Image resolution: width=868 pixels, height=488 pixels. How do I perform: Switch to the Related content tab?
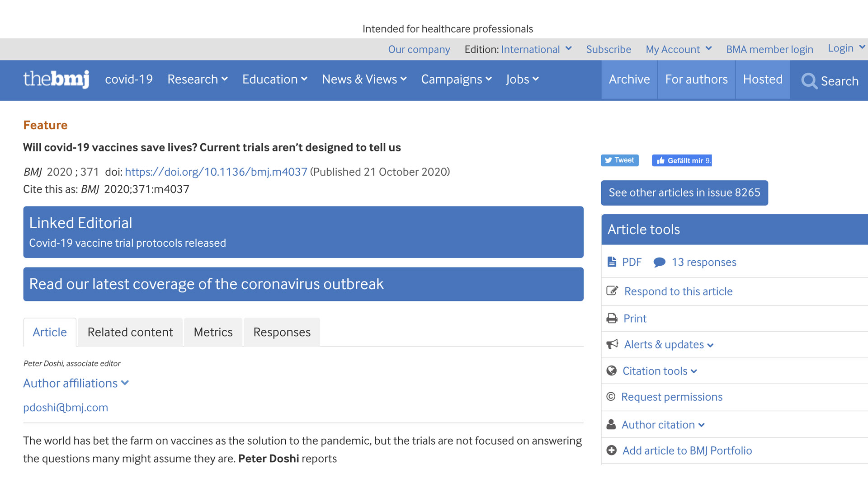[x=130, y=332]
